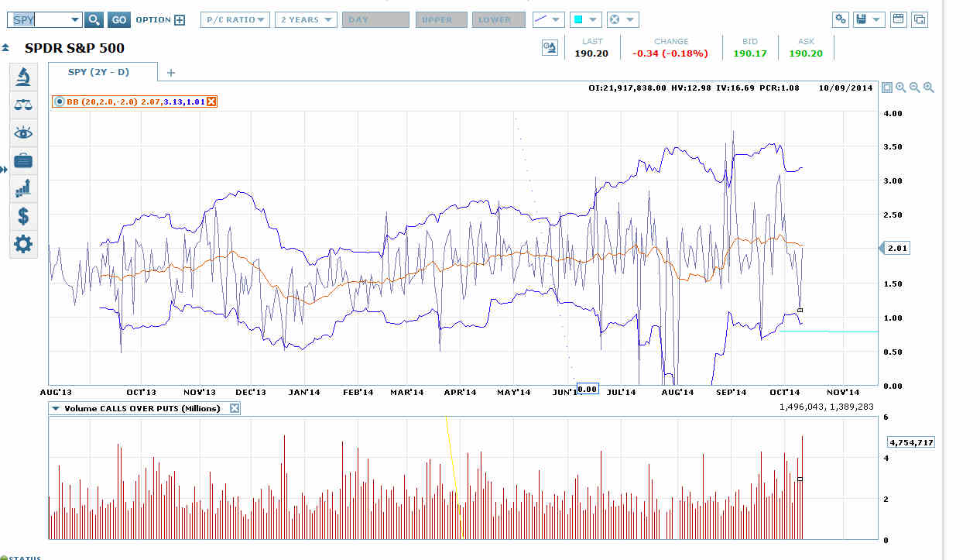Open the briefcase portfolio sidebar icon

click(23, 160)
